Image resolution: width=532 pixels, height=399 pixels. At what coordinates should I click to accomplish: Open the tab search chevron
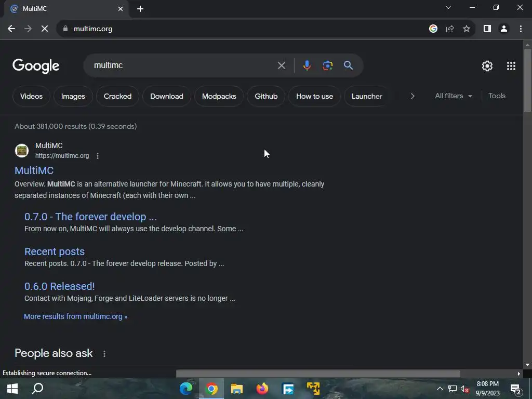[448, 7]
